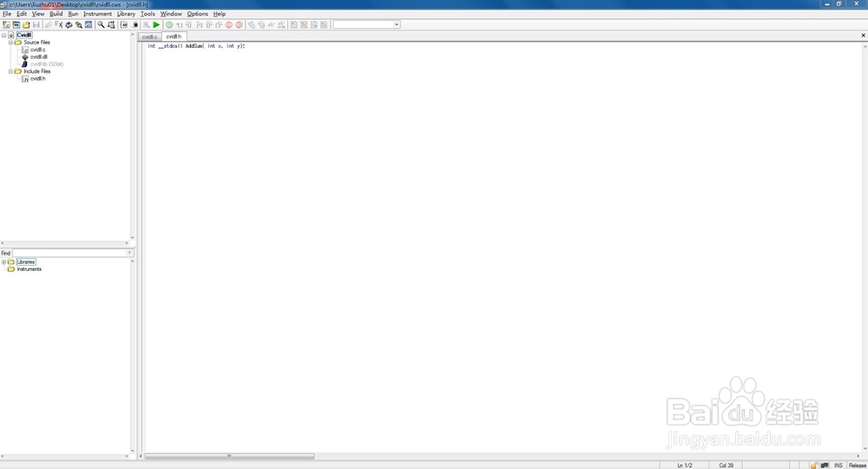Click the toolbar icon with the small x
The image size is (868, 469).
coord(59,25)
